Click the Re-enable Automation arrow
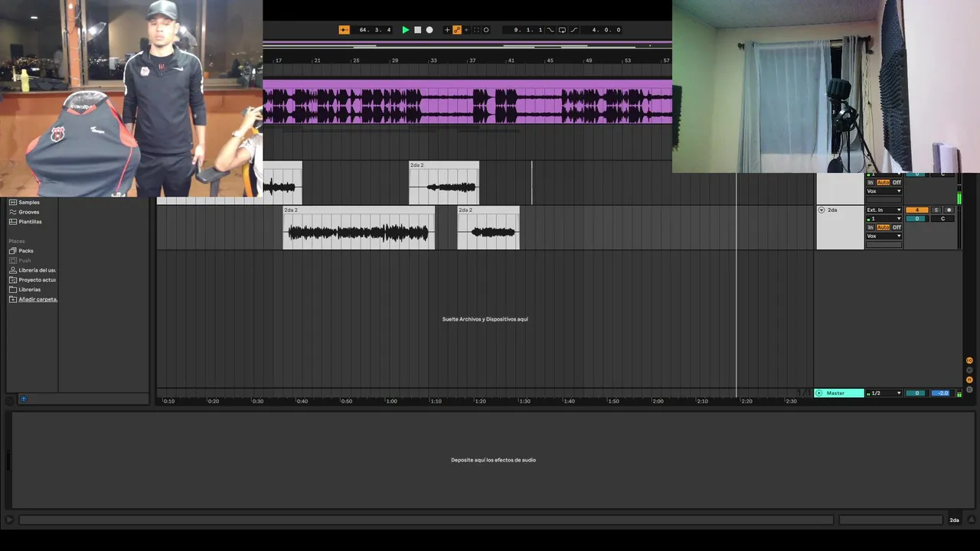This screenshot has height=551, width=980. click(x=466, y=30)
